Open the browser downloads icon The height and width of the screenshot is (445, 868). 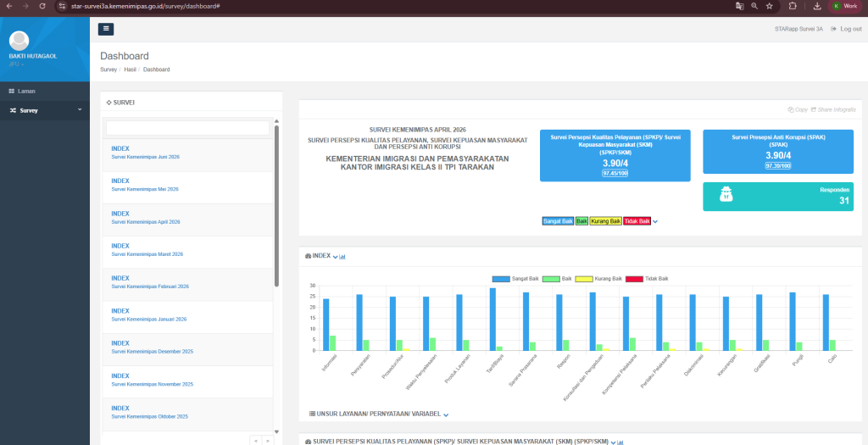(x=817, y=6)
